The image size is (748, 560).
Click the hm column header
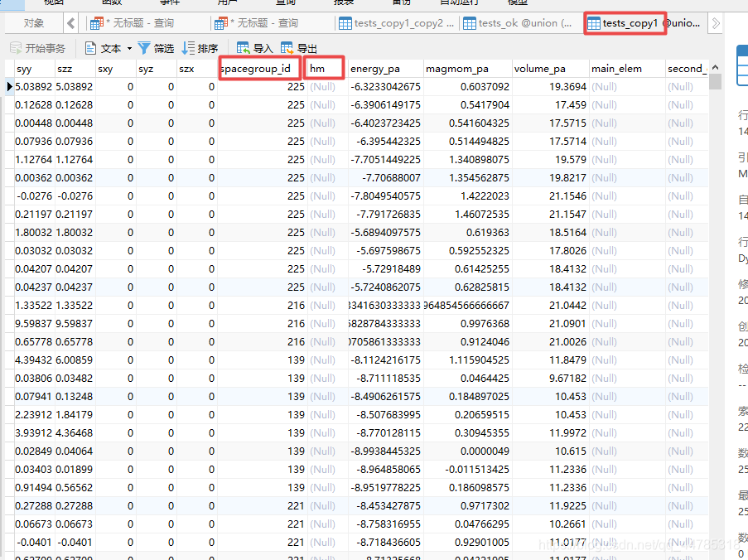pos(328,69)
